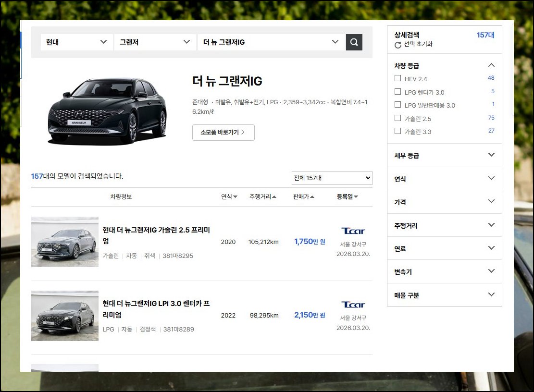Open the 현대 manufacturer dropdown
This screenshot has height=392, width=534.
[x=76, y=42]
